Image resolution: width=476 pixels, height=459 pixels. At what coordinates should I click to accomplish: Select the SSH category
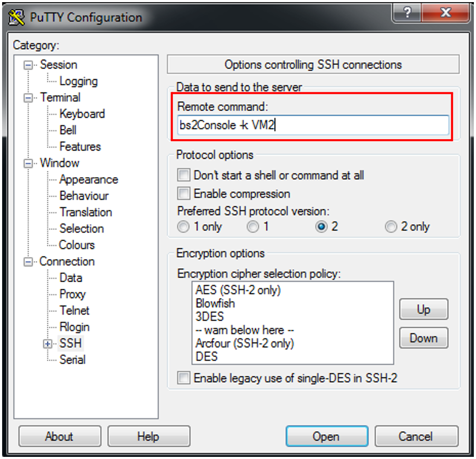coord(70,343)
